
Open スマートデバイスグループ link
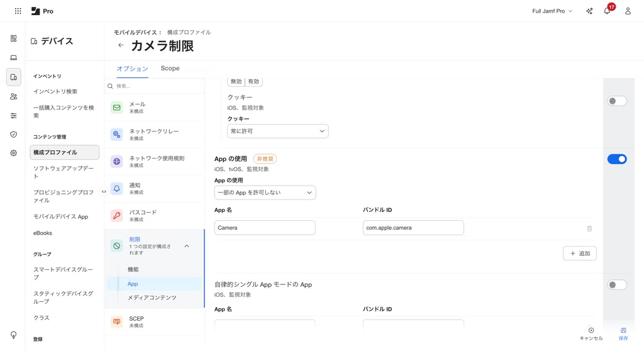point(64,274)
